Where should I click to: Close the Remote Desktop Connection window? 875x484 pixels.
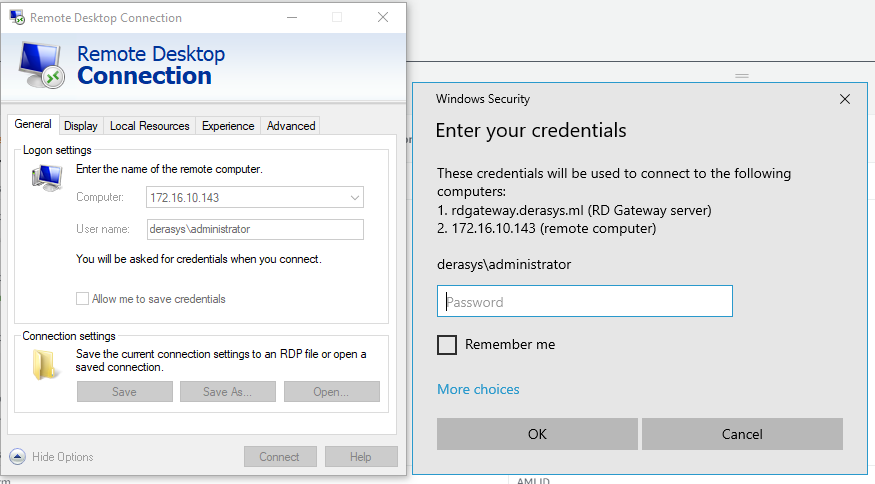pos(383,17)
